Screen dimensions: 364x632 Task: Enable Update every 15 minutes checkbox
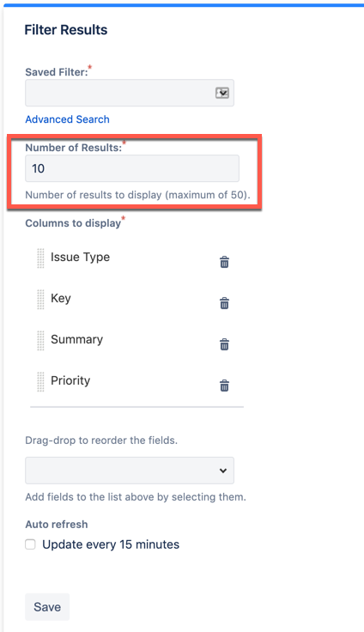[30, 544]
